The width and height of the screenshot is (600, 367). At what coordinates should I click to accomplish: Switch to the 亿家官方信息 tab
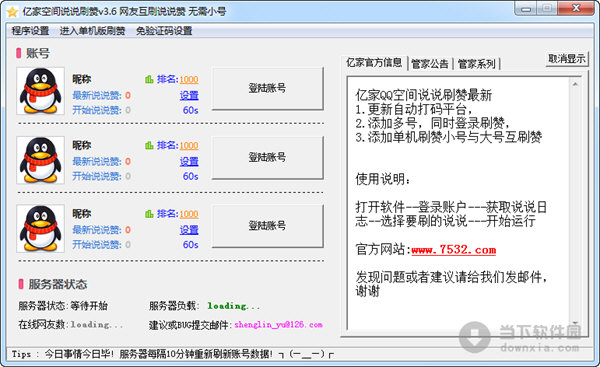pos(374,62)
